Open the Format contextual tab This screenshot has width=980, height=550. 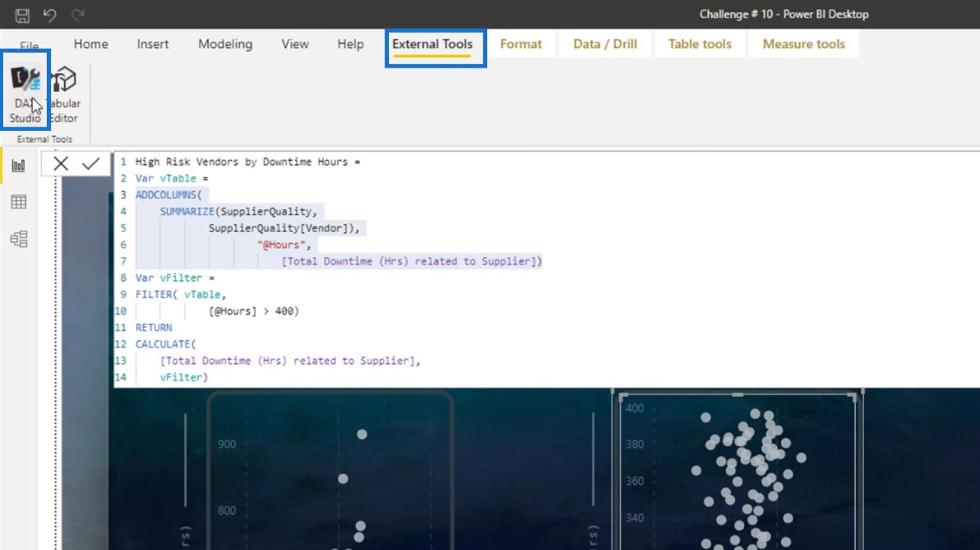tap(521, 44)
